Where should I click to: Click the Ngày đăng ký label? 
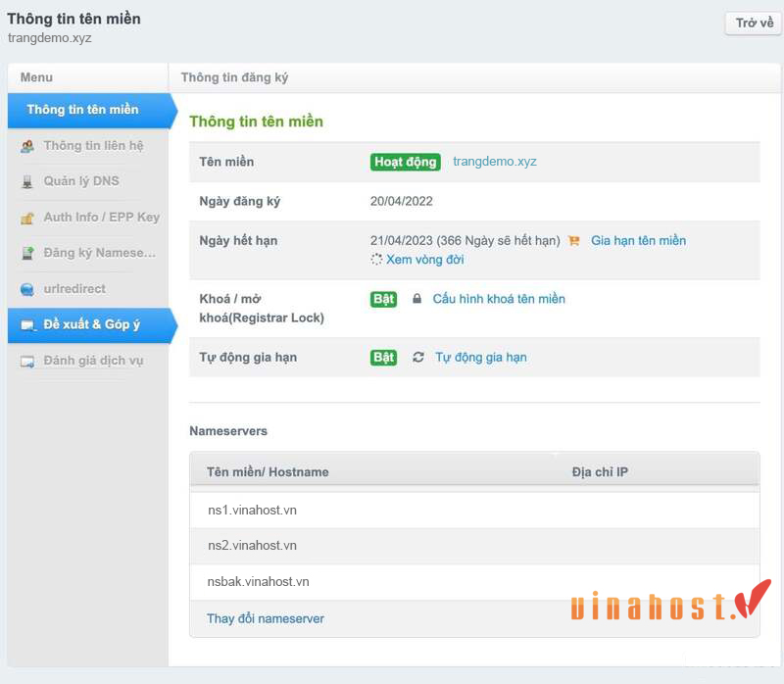coord(240,202)
